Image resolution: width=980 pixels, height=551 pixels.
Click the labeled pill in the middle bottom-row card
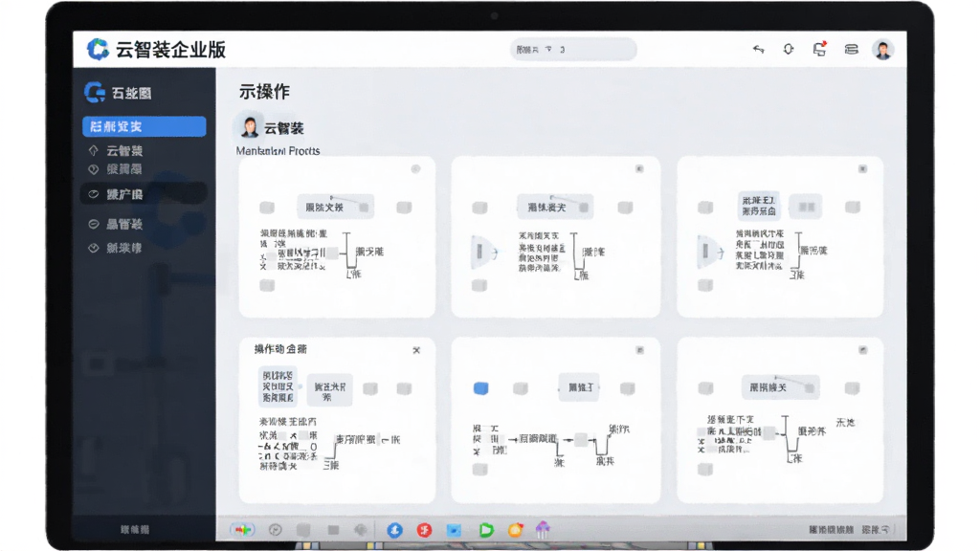(580, 388)
